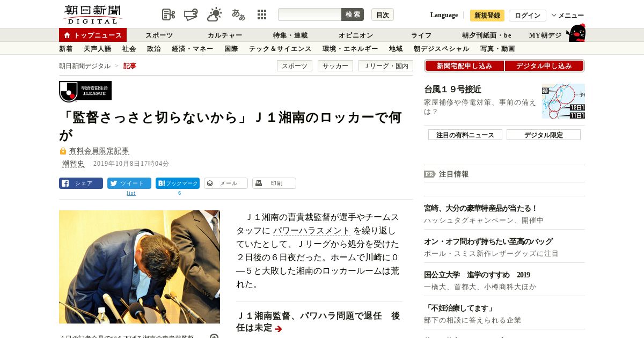The height and width of the screenshot is (338, 644).
Task: Click author name 潮智史
Action: (74, 164)
